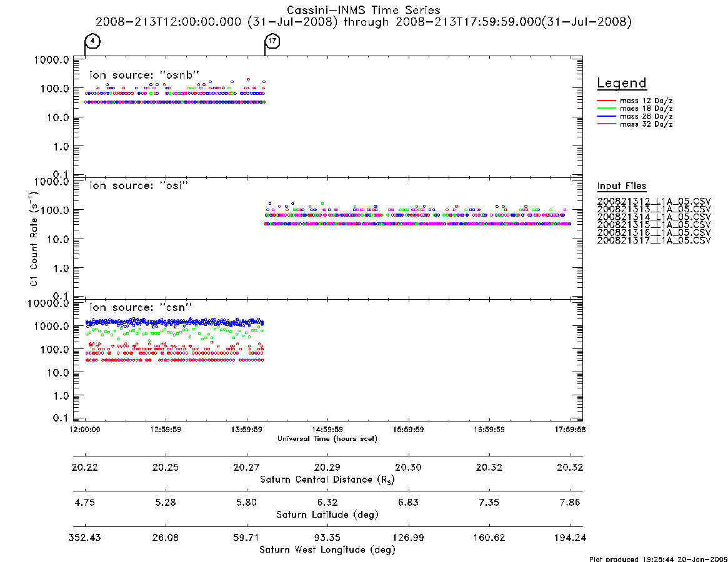Click the 5.28 latitude value

click(166, 503)
